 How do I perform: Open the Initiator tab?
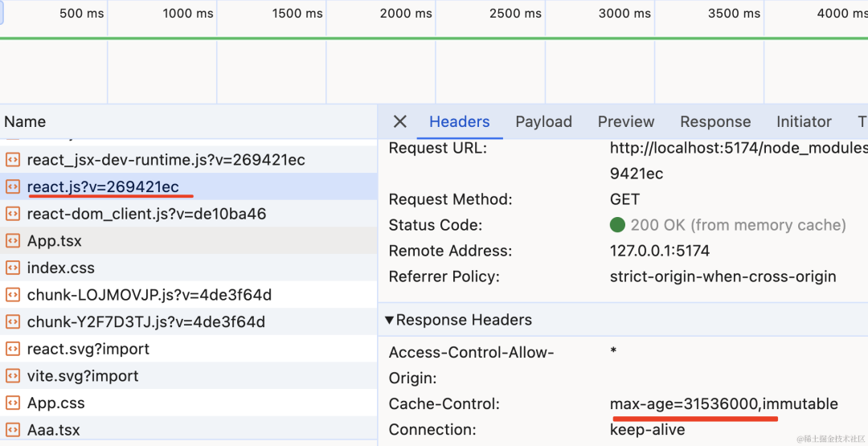click(804, 121)
